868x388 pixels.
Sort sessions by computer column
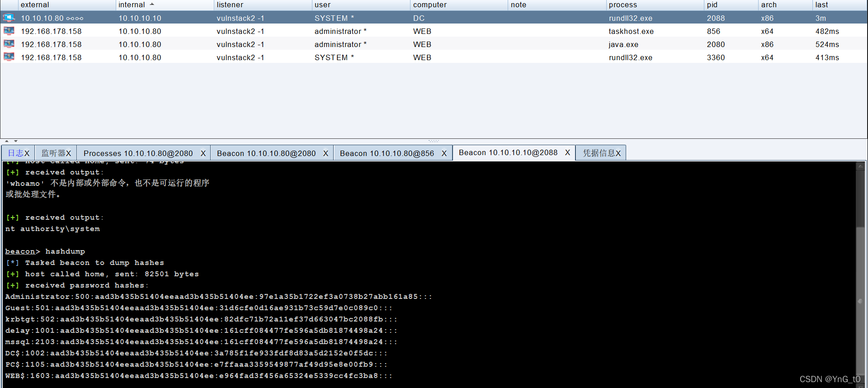pos(459,5)
